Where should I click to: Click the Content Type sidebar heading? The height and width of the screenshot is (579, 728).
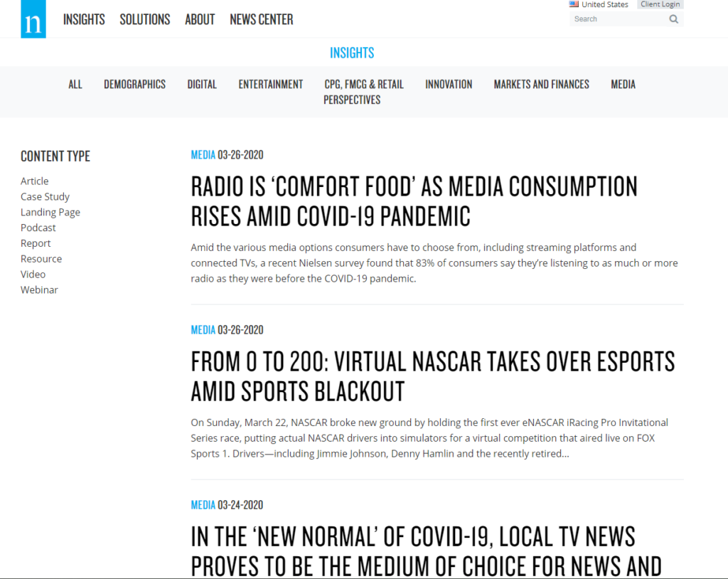click(x=55, y=156)
